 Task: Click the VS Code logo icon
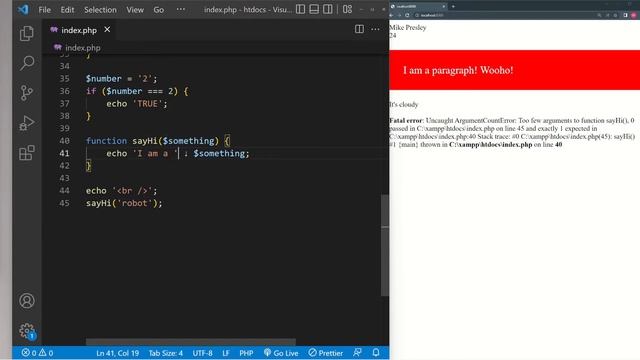(x=23, y=9)
